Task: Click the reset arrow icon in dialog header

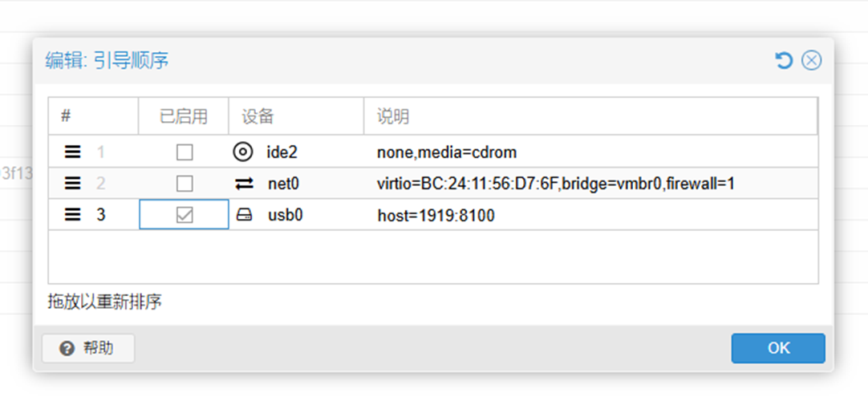Action: tap(783, 60)
